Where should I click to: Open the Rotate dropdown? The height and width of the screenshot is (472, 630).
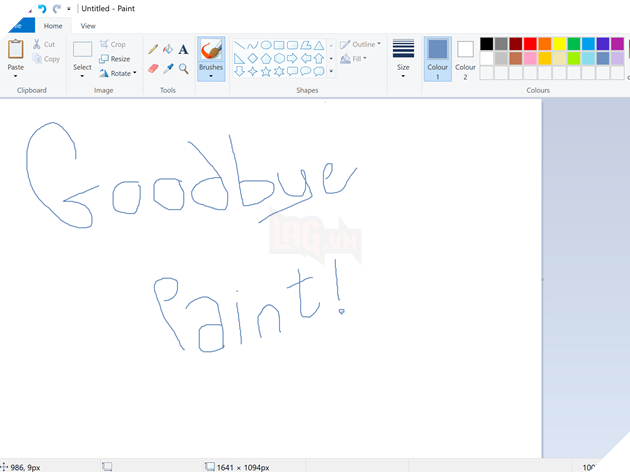coord(118,73)
